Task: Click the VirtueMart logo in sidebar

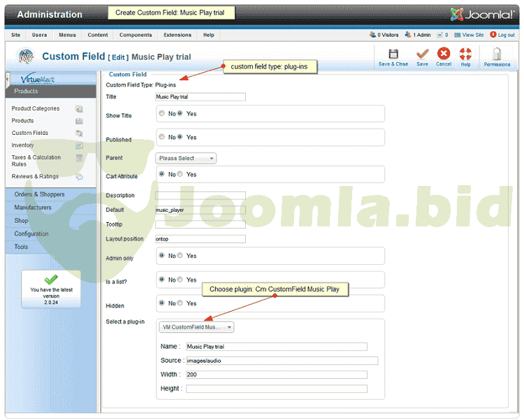Action: [37, 79]
